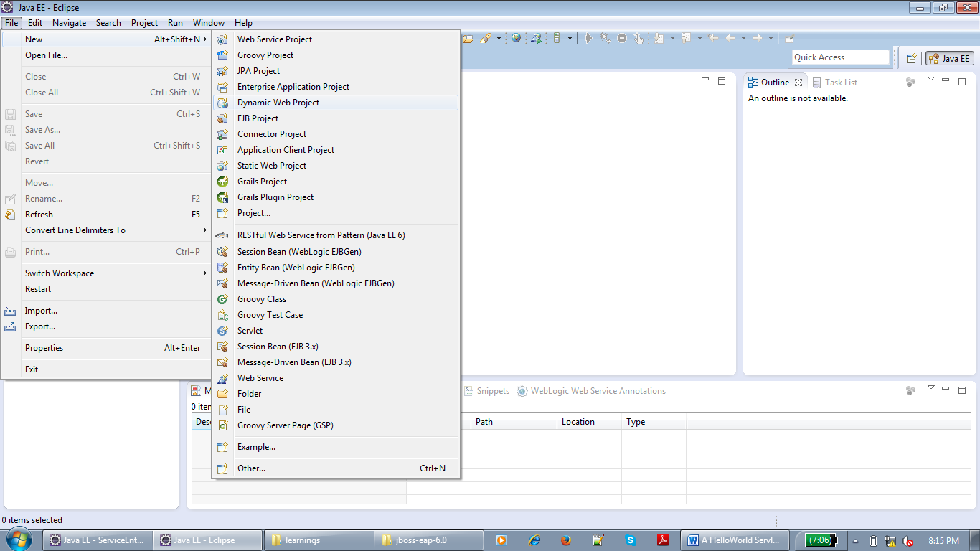Image resolution: width=980 pixels, height=551 pixels.
Task: Click Firefox icon in taskbar
Action: click(566, 540)
